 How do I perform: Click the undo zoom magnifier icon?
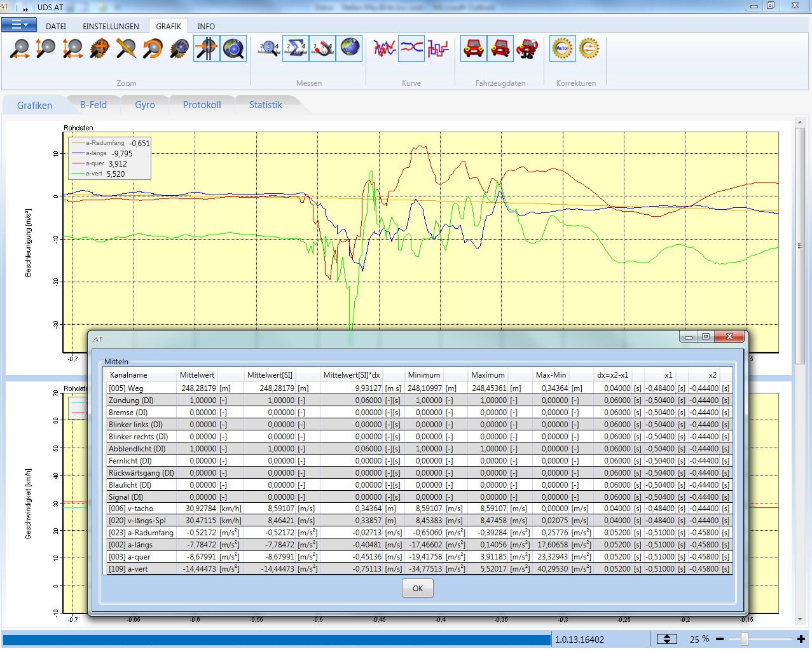pyautogui.click(x=153, y=49)
